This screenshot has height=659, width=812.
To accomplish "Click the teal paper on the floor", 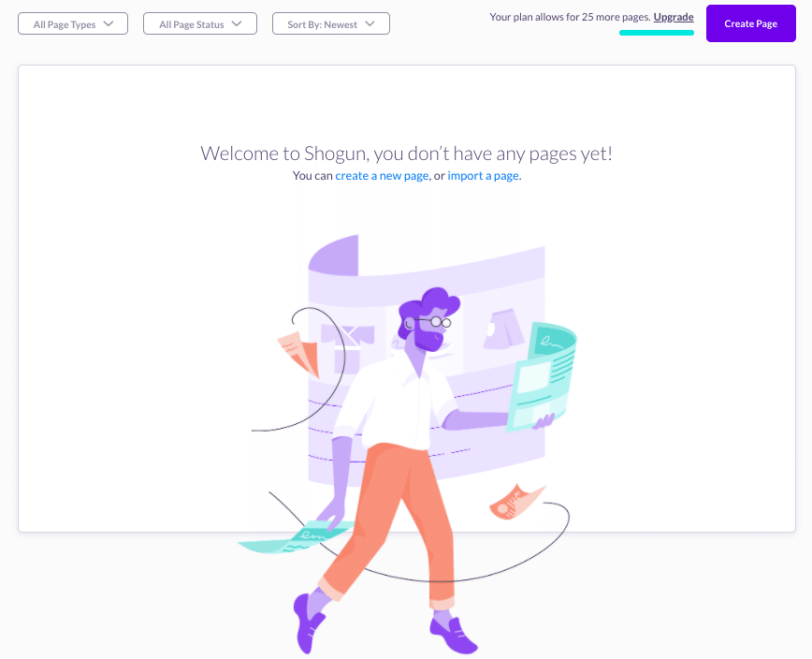I will pos(296,537).
